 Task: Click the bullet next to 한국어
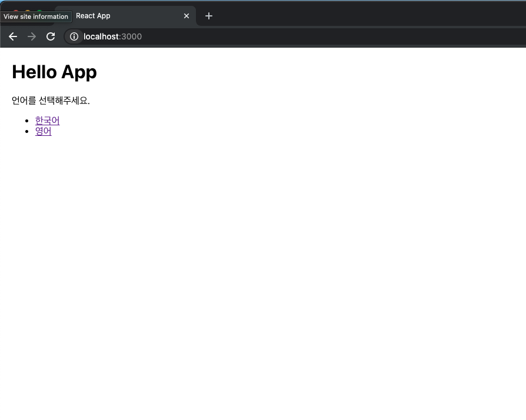[x=27, y=121]
